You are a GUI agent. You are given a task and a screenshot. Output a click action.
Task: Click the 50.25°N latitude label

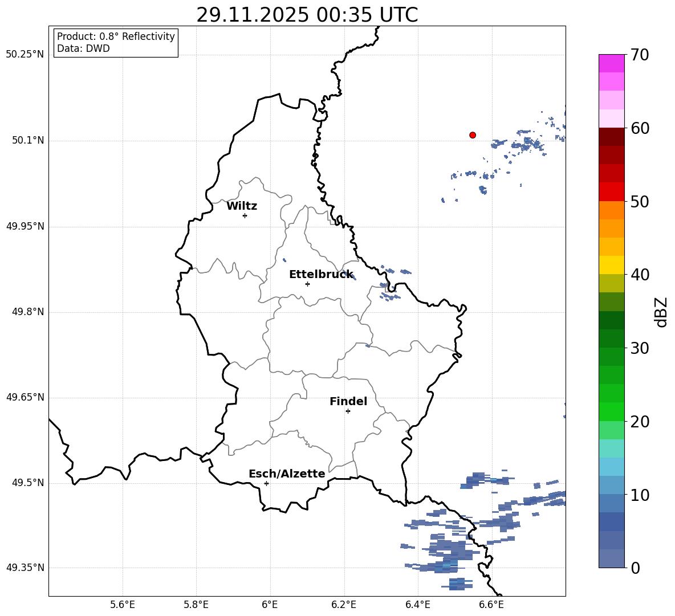(x=25, y=55)
